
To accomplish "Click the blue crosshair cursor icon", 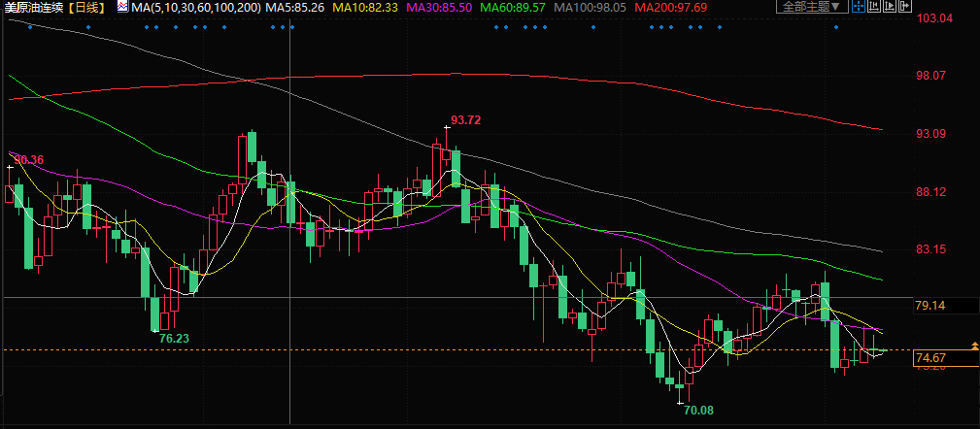I will pos(859,6).
